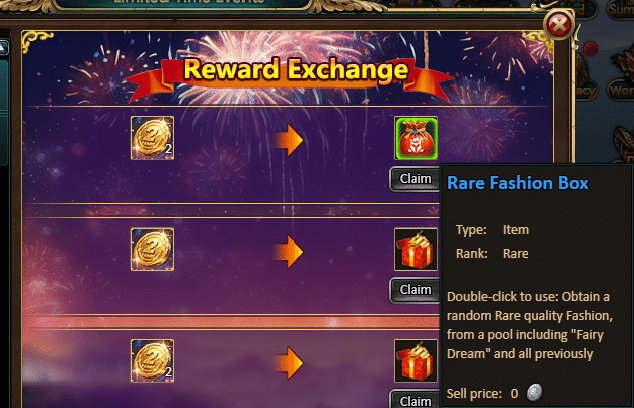The height and width of the screenshot is (408, 634).
Task: Select the red gift box in bottom row
Action: coord(416,361)
